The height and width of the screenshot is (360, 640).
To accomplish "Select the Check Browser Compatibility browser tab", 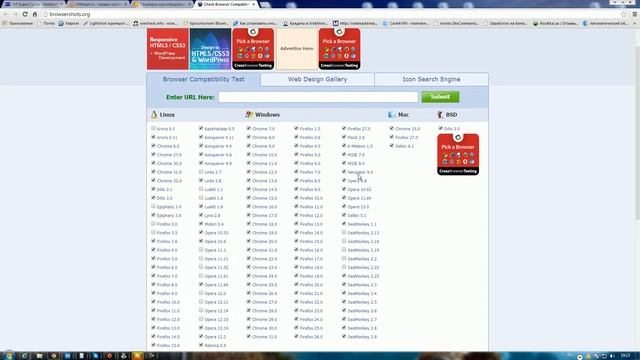I will (x=227, y=4).
